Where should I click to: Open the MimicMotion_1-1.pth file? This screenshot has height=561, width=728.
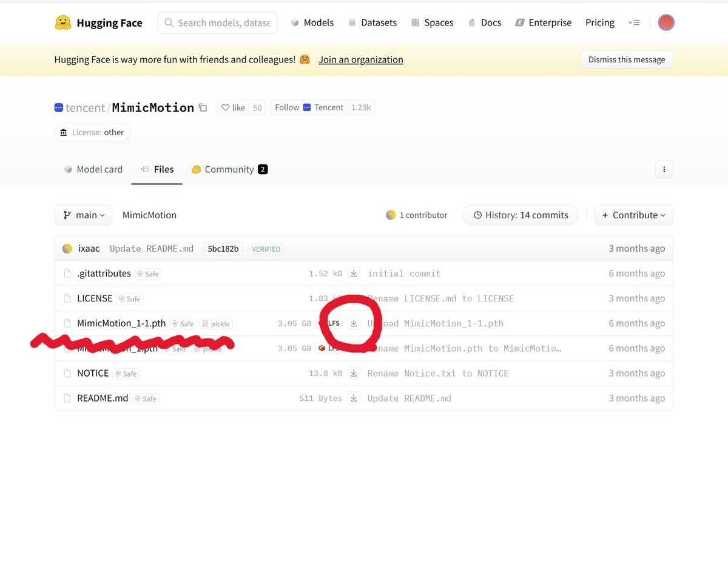pyautogui.click(x=121, y=323)
